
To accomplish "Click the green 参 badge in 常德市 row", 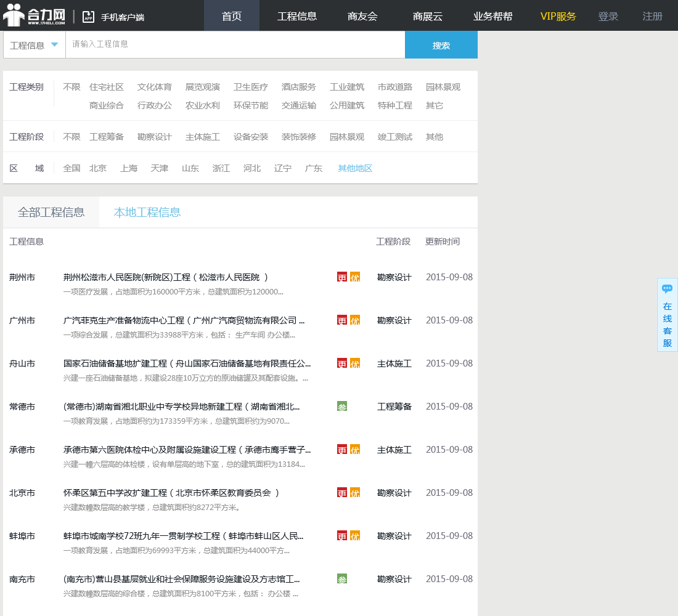I will 342,407.
